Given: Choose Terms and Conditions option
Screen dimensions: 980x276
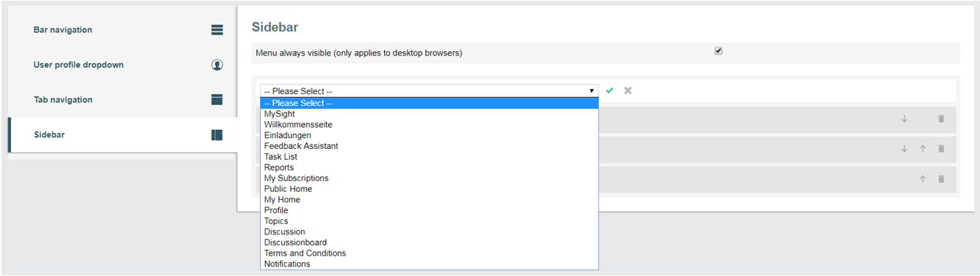Looking at the screenshot, I should (429, 253).
